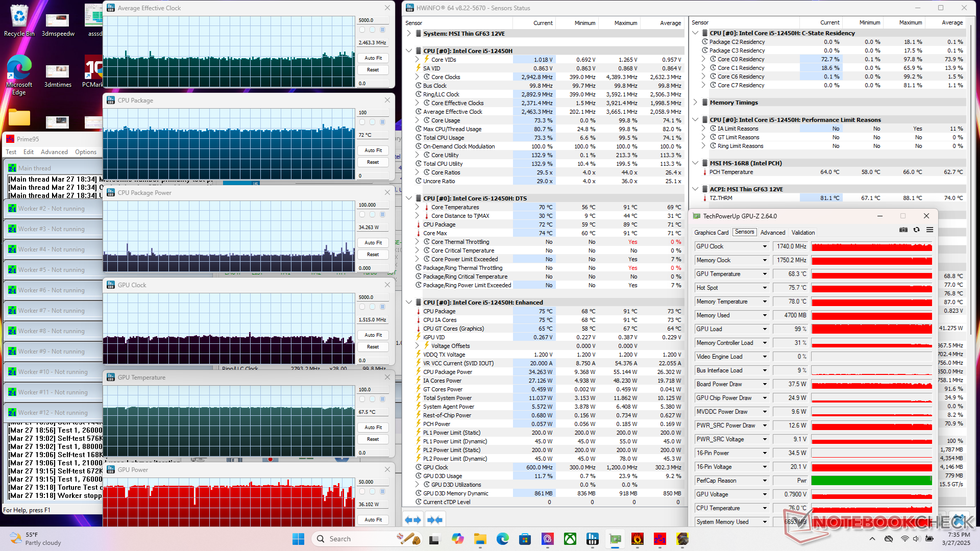This screenshot has height=551, width=980.
Task: Click HWiNFO collapse columns arrows button
Action: 435,520
